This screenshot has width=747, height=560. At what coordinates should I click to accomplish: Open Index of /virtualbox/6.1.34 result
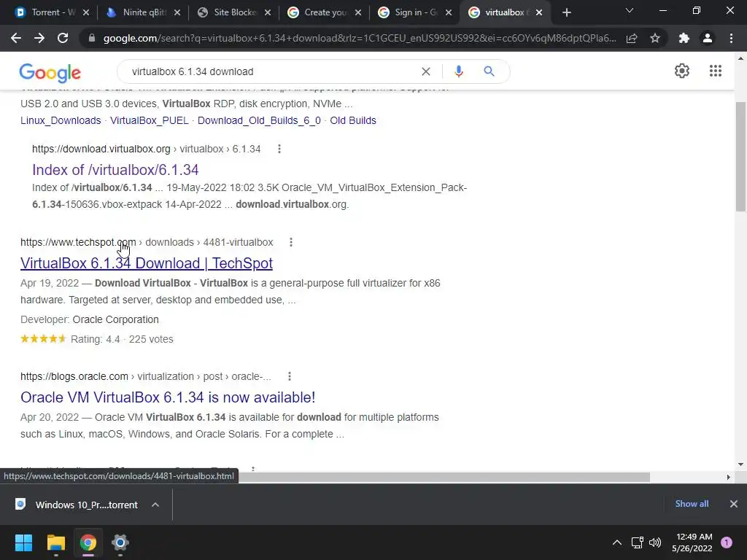[x=115, y=170]
